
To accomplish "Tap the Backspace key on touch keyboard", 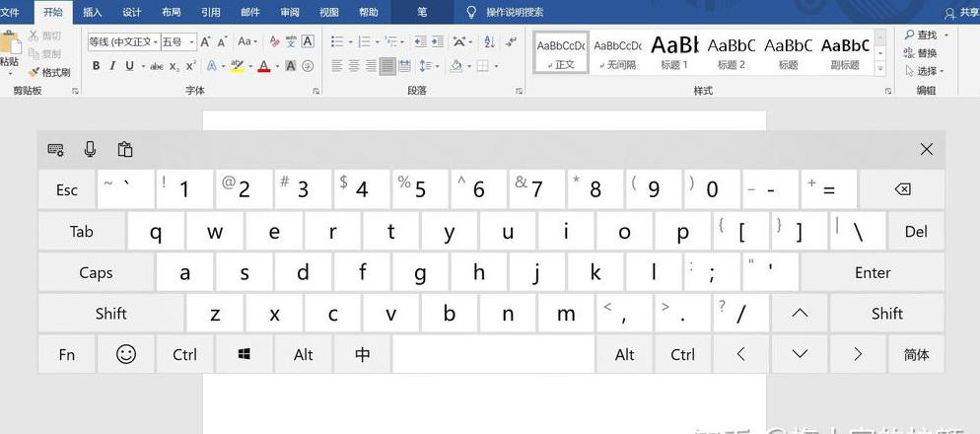I will (902, 189).
